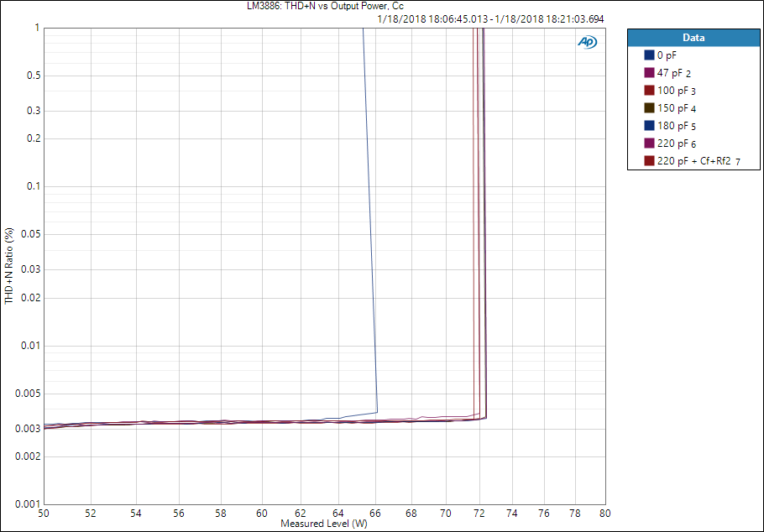The height and width of the screenshot is (532, 764).
Task: Click the y-axis tick label '0.003'
Action: click(x=29, y=429)
